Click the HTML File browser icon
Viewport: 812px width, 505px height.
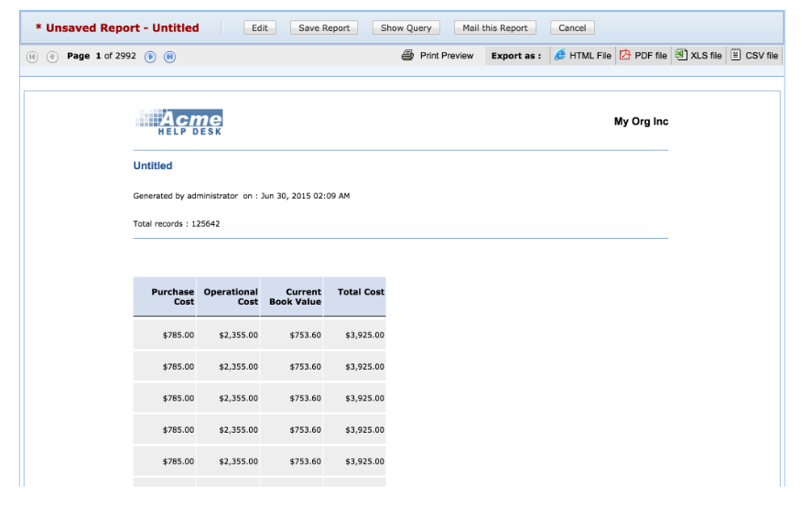[559, 56]
